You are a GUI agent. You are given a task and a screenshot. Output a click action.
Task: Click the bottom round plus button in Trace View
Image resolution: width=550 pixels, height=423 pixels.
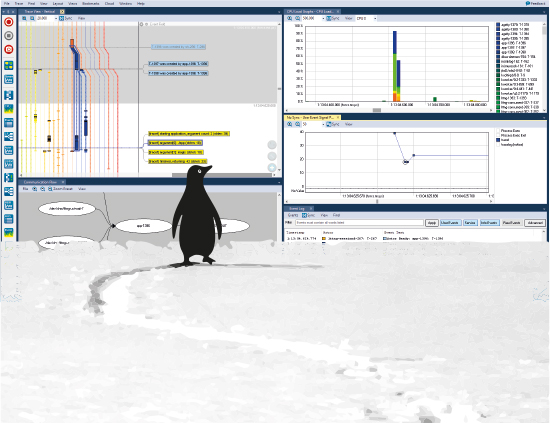(x=272, y=168)
